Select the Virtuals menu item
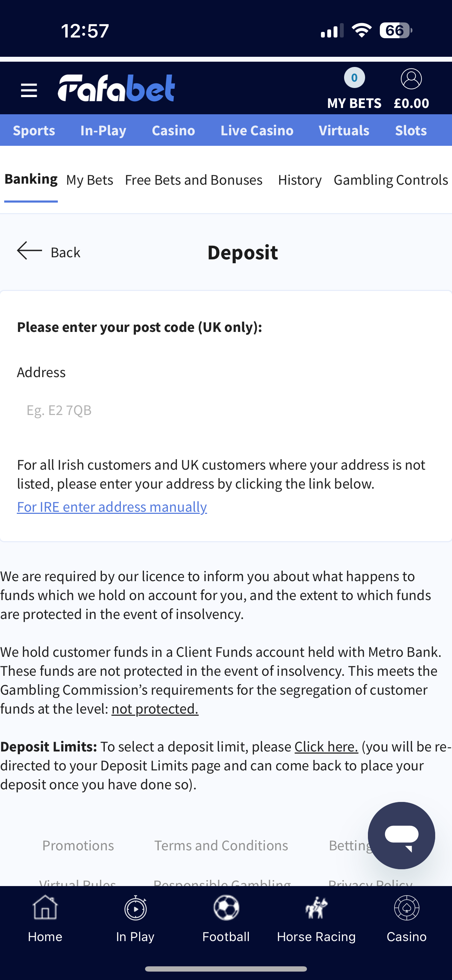The height and width of the screenshot is (980, 452). click(x=344, y=130)
